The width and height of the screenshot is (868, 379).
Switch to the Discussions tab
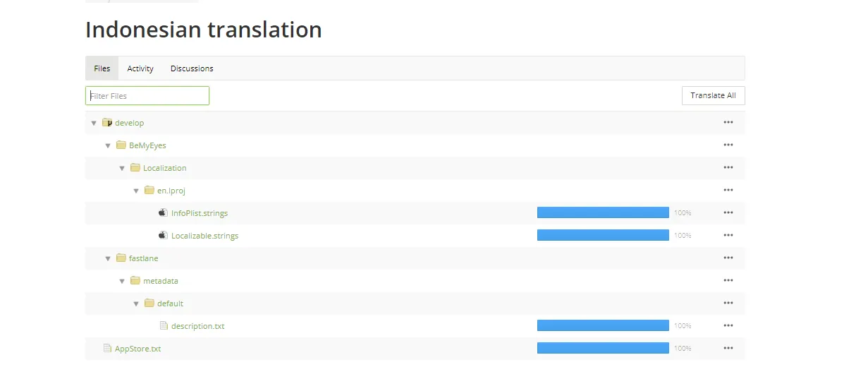pyautogui.click(x=192, y=68)
